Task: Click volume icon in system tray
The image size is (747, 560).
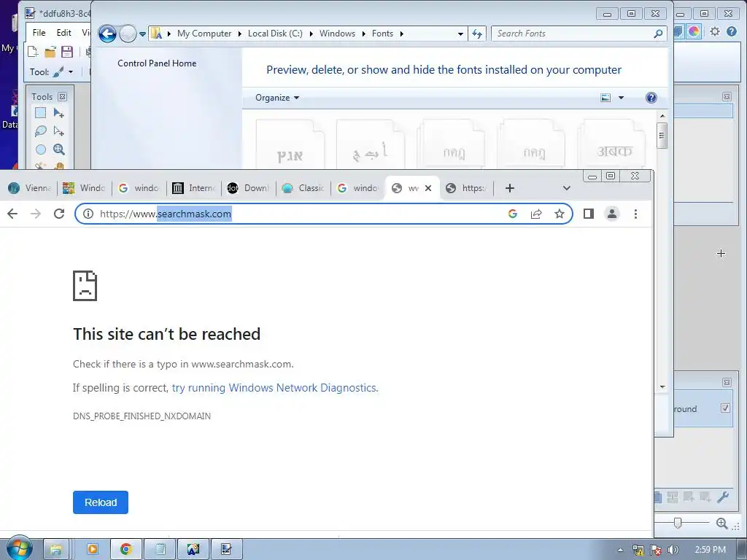Action: click(673, 550)
